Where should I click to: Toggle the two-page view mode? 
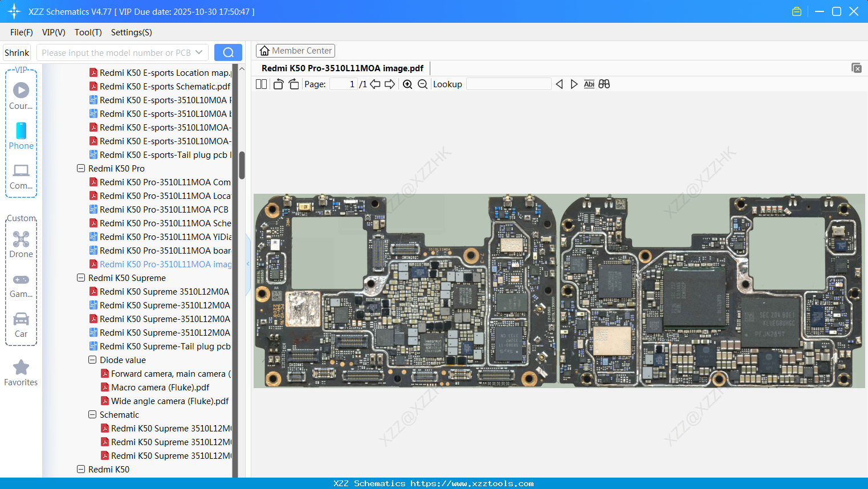261,84
